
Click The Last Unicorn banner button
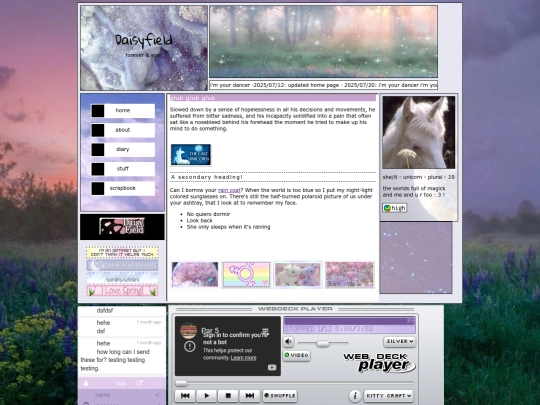pyautogui.click(x=191, y=155)
